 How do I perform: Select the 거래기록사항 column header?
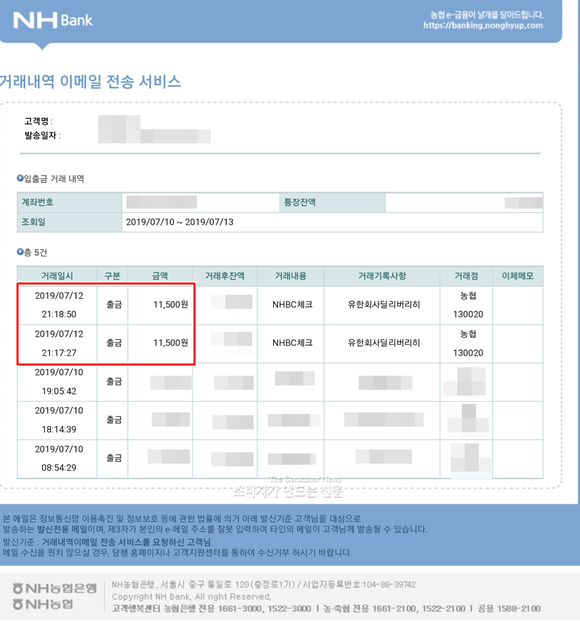click(382, 276)
